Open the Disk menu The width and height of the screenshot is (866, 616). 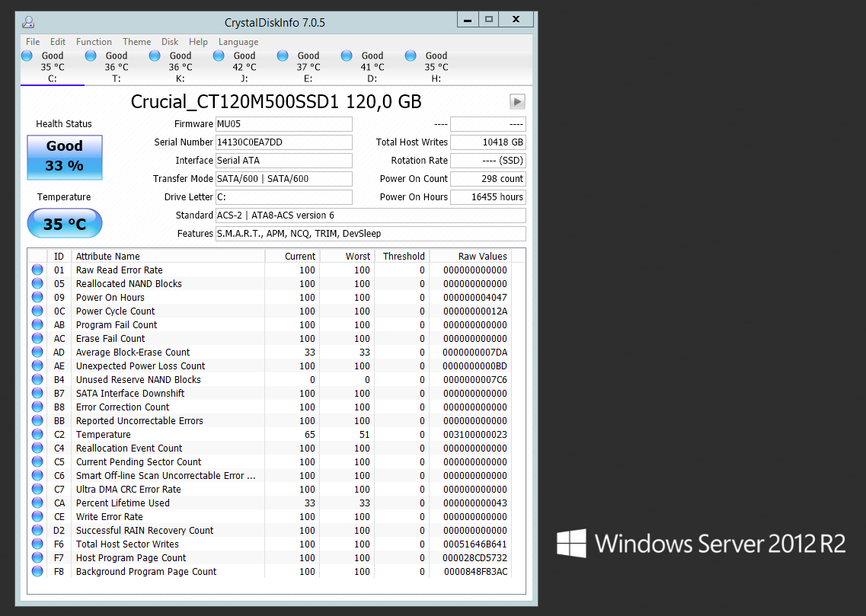coord(170,42)
